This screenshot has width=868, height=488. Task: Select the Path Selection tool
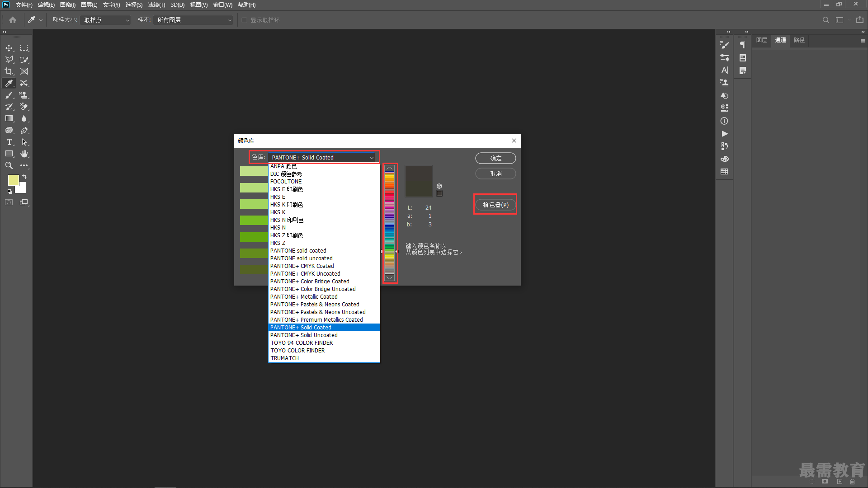coord(24,142)
